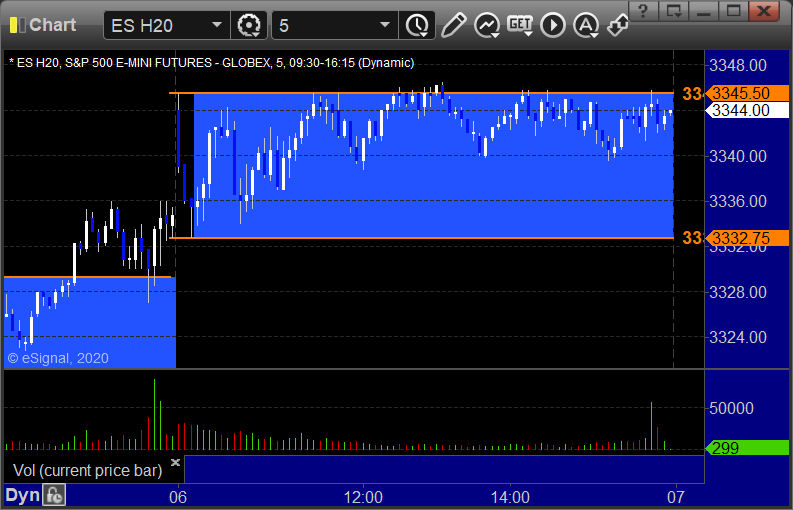
Task: Open the time template clock icon
Action: click(417, 25)
